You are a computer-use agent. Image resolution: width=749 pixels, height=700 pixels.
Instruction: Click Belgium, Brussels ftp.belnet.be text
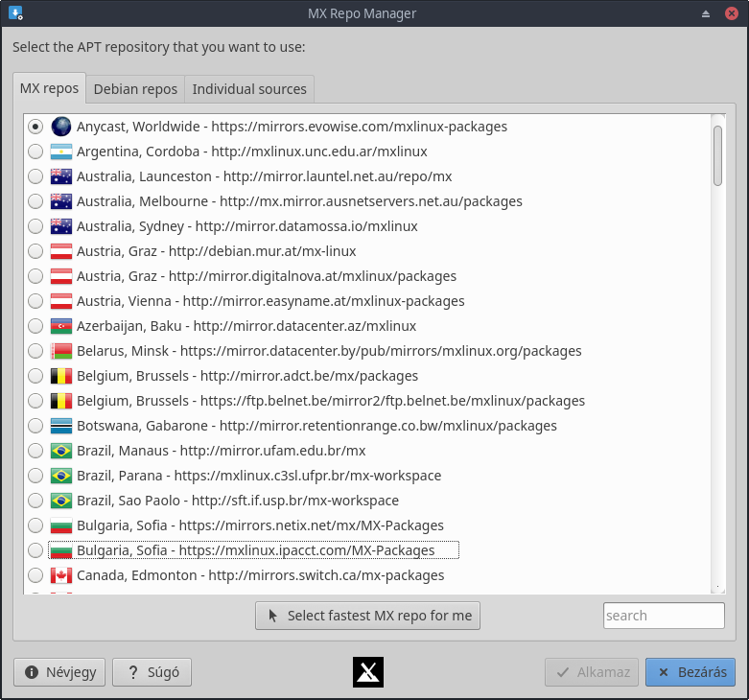point(331,401)
